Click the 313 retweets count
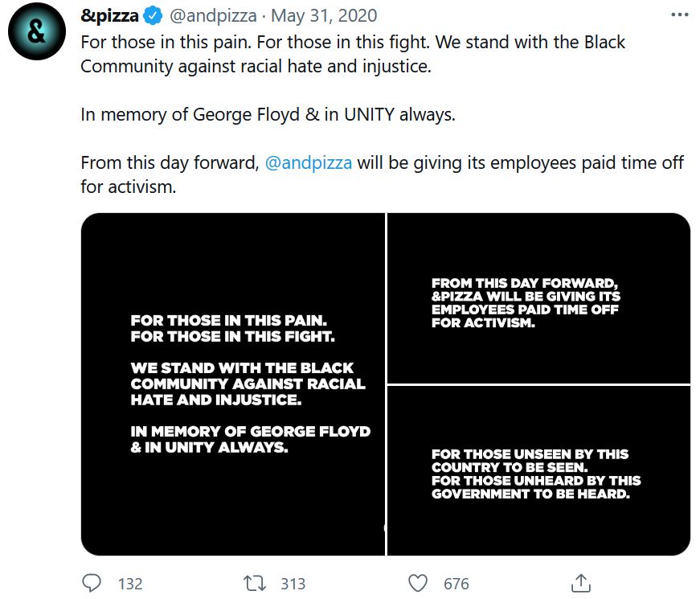The height and width of the screenshot is (599, 700). (293, 584)
